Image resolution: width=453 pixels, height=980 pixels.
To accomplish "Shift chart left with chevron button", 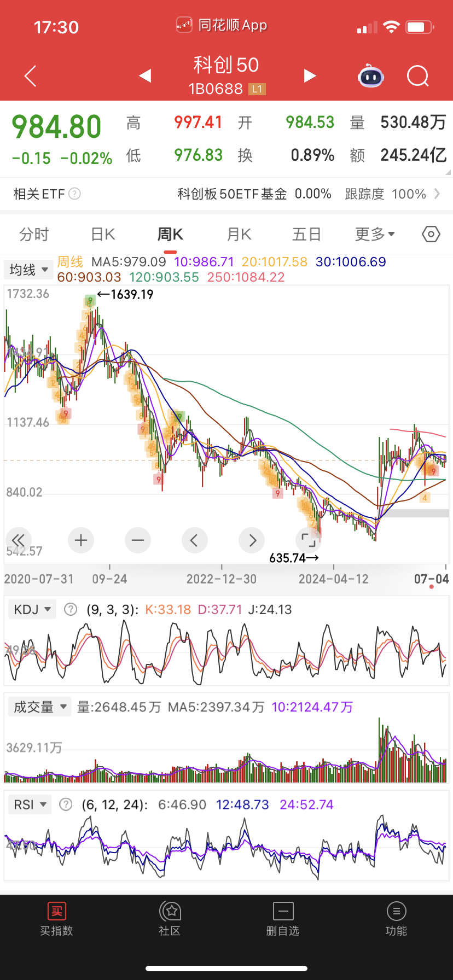I will tap(195, 540).
